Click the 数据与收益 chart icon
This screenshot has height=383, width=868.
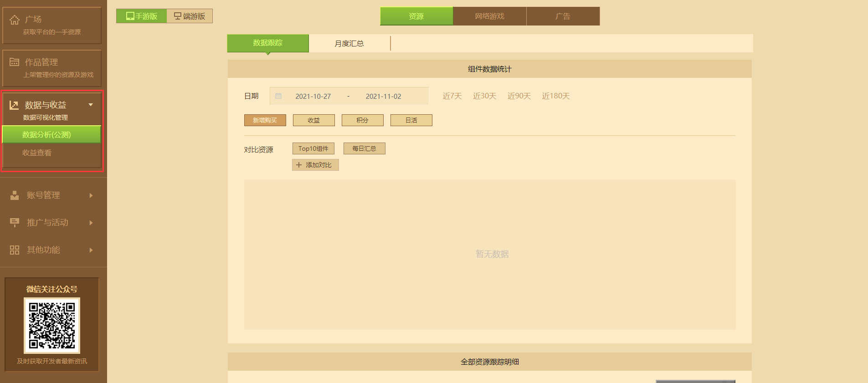click(14, 105)
